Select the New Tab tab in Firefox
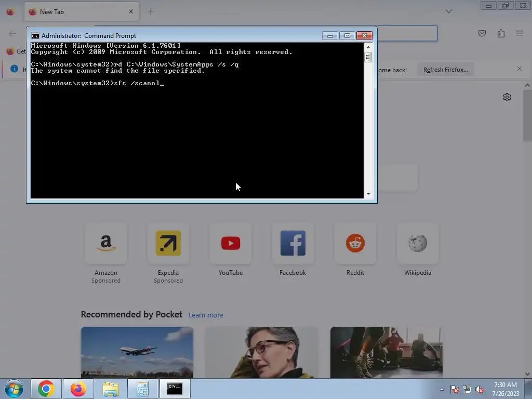Screen dimensions: 532x399 click(x=82, y=12)
